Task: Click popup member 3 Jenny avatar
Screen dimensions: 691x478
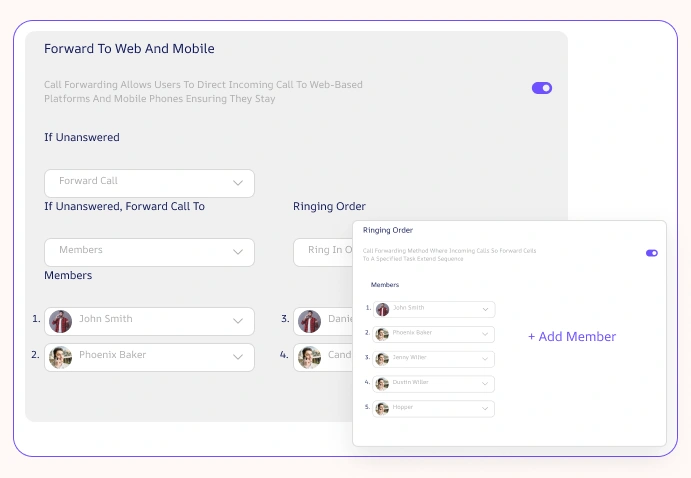Action: tap(382, 359)
